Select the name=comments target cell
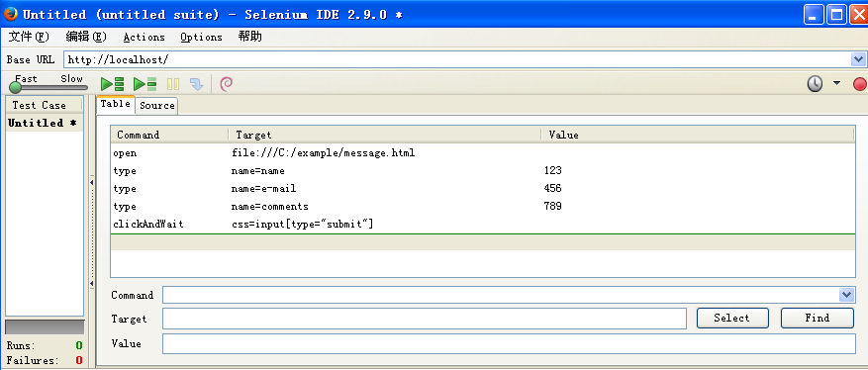Image resolution: width=868 pixels, height=370 pixels. [x=269, y=207]
